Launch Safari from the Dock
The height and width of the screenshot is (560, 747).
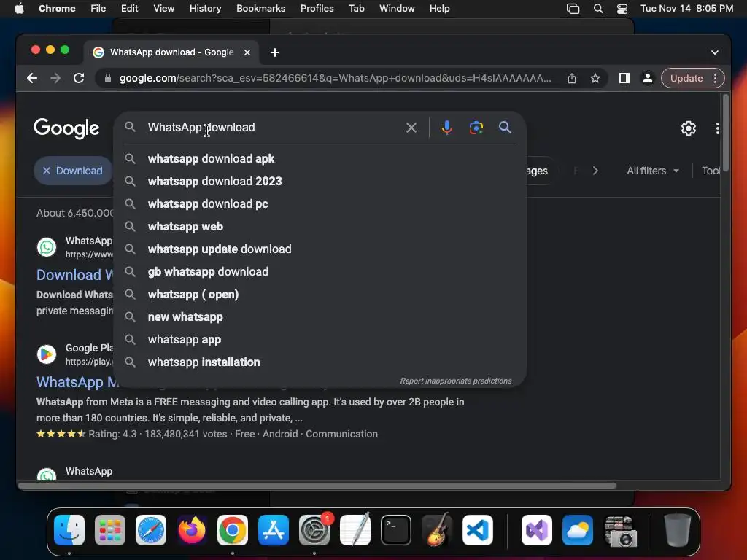click(151, 530)
